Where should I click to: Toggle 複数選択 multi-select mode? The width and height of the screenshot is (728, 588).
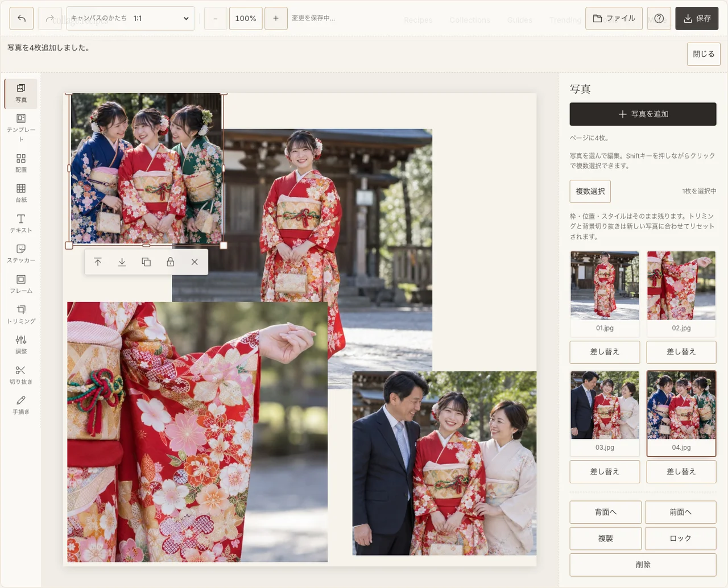[590, 192]
